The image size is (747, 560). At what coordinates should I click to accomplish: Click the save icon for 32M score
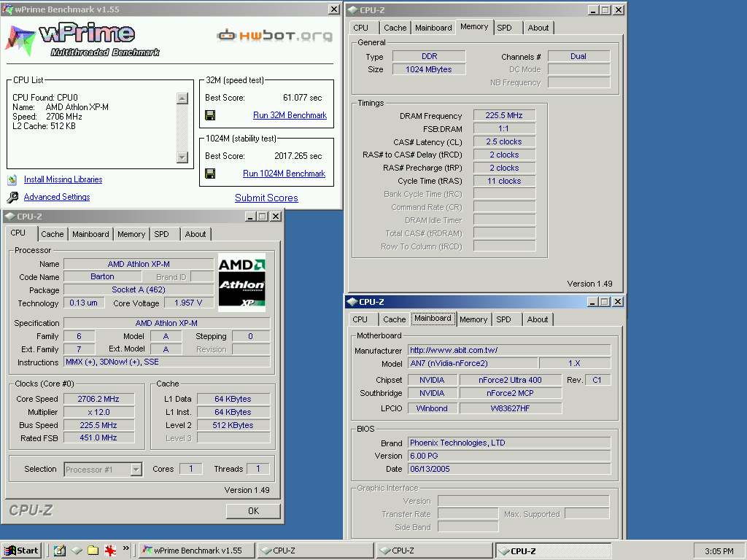(210, 115)
